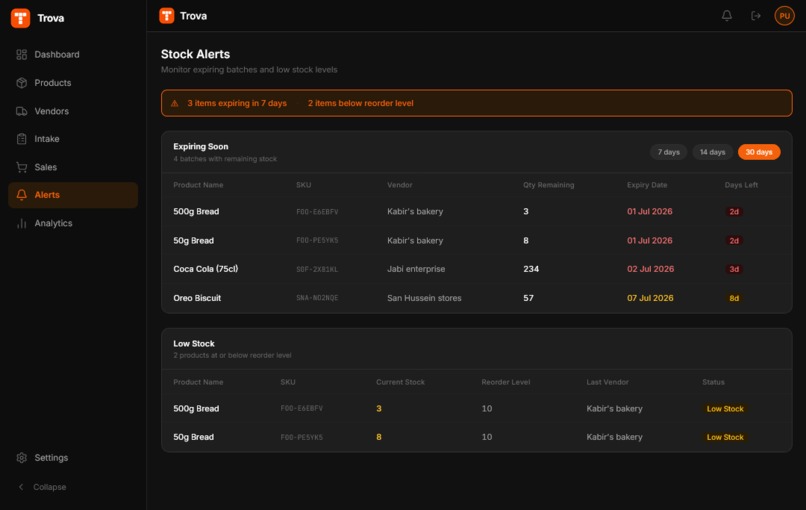
Task: Click the logout icon in header
Action: point(756,16)
